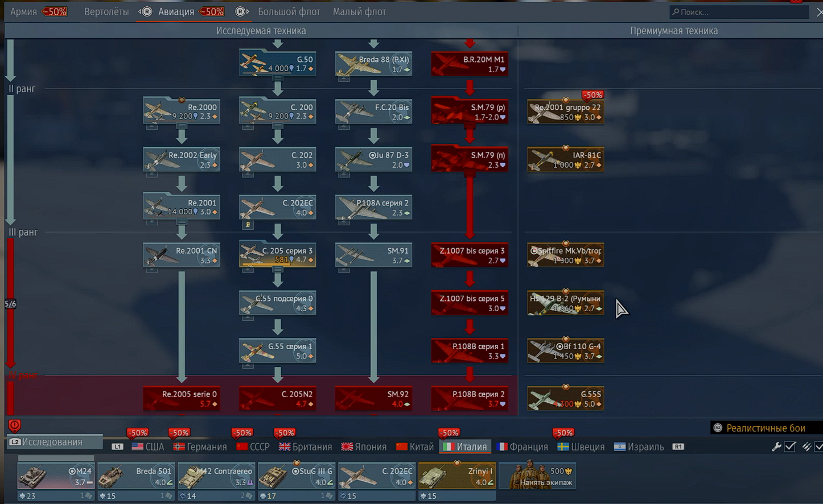Select the C. 202EC tree cell
This screenshot has width=823, height=504.
(278, 208)
